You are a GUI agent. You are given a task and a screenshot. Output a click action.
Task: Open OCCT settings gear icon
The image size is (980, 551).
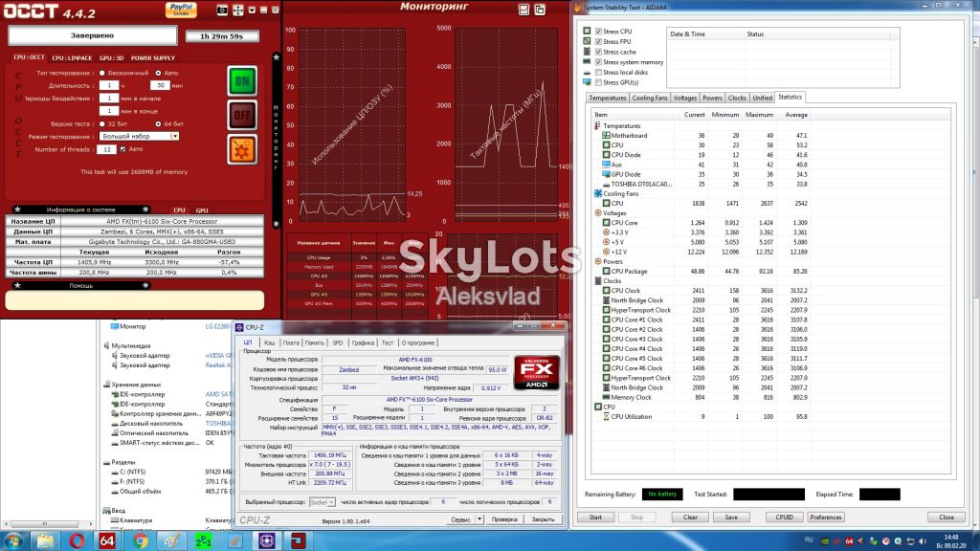pos(242,149)
